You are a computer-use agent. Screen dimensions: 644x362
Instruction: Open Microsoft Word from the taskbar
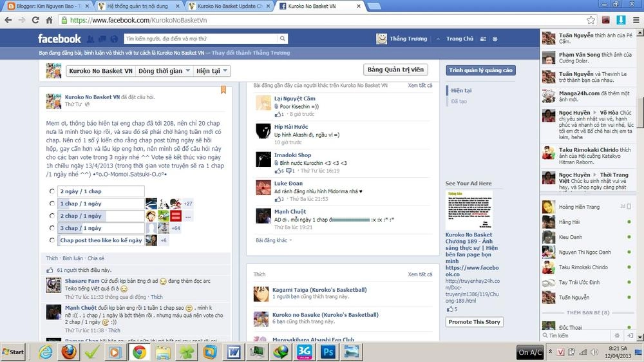point(233,352)
